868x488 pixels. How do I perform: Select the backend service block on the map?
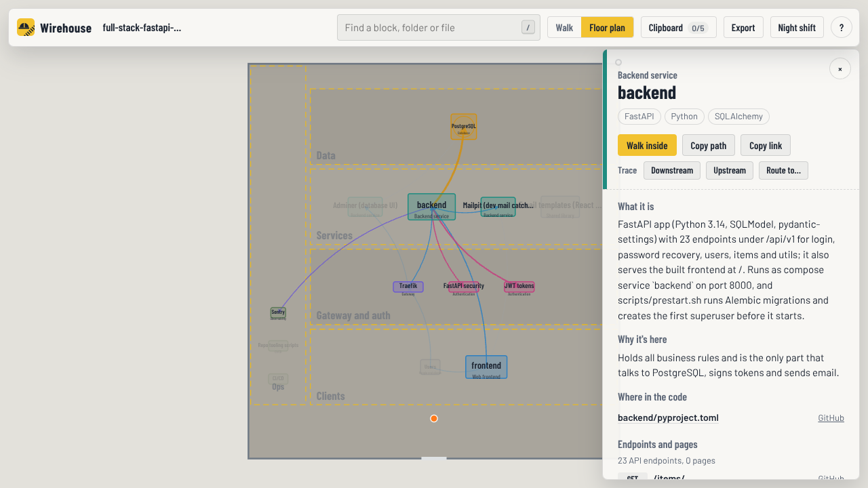click(x=432, y=207)
